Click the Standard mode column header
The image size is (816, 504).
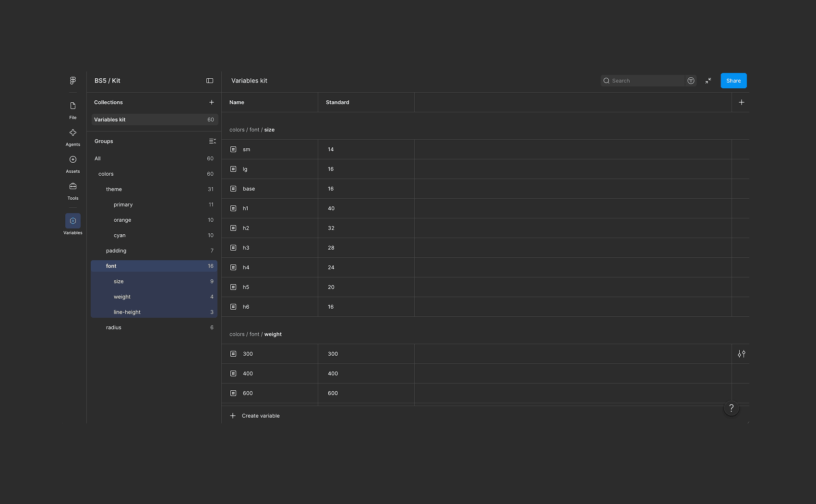[337, 102]
